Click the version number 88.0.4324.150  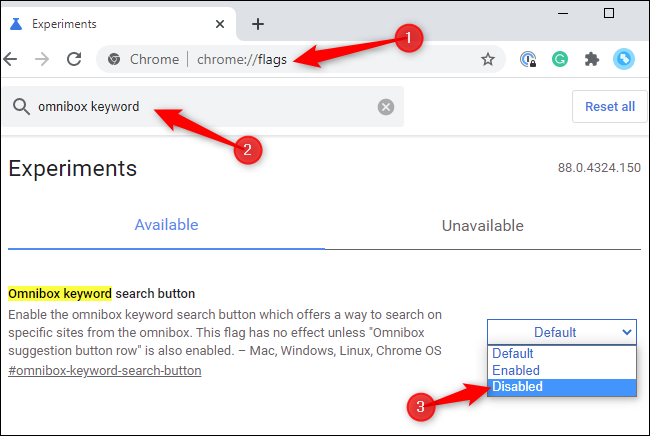click(x=599, y=167)
